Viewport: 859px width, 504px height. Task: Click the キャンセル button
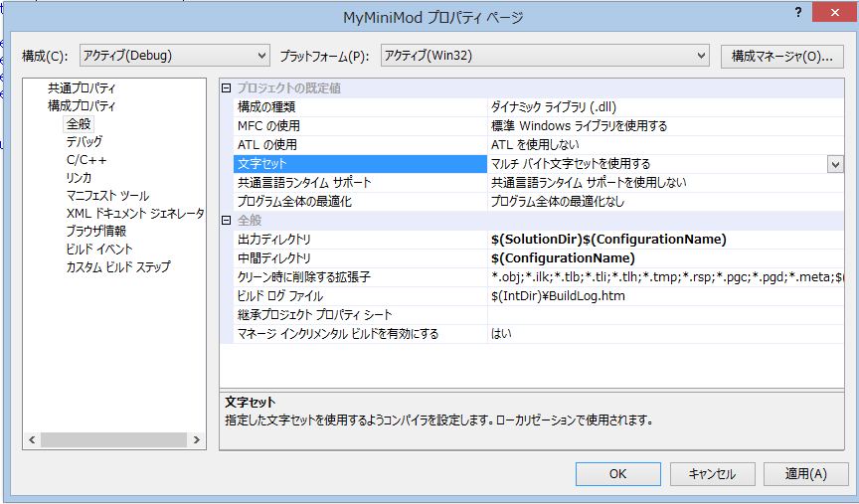pos(712,474)
